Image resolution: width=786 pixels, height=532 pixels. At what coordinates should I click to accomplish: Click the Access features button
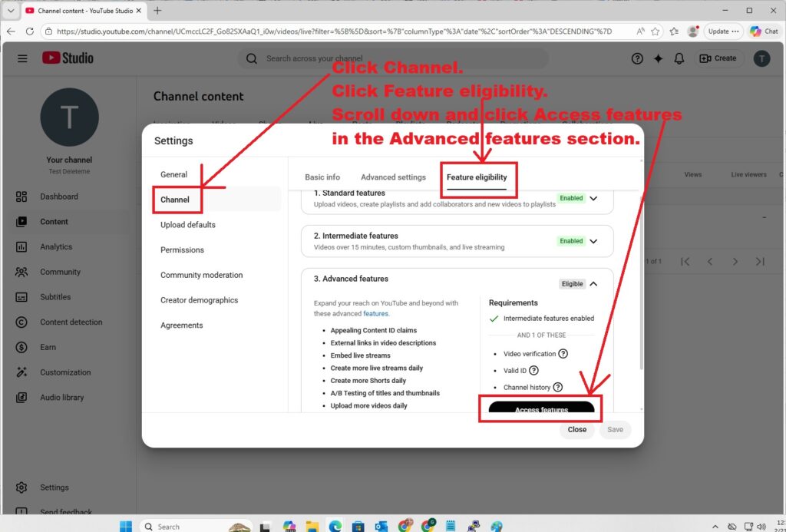point(541,409)
